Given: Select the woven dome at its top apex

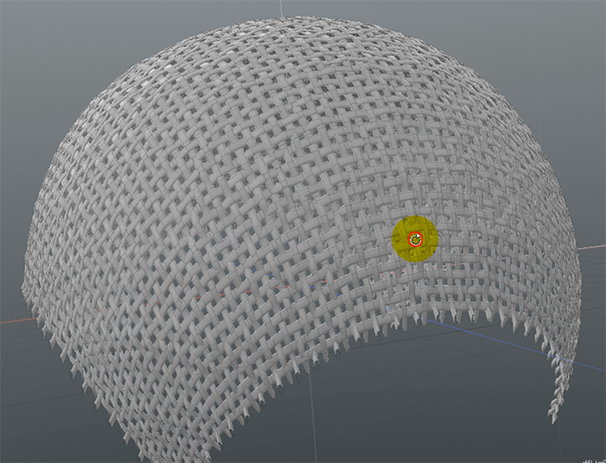Looking at the screenshot, I should pyautogui.click(x=290, y=30).
